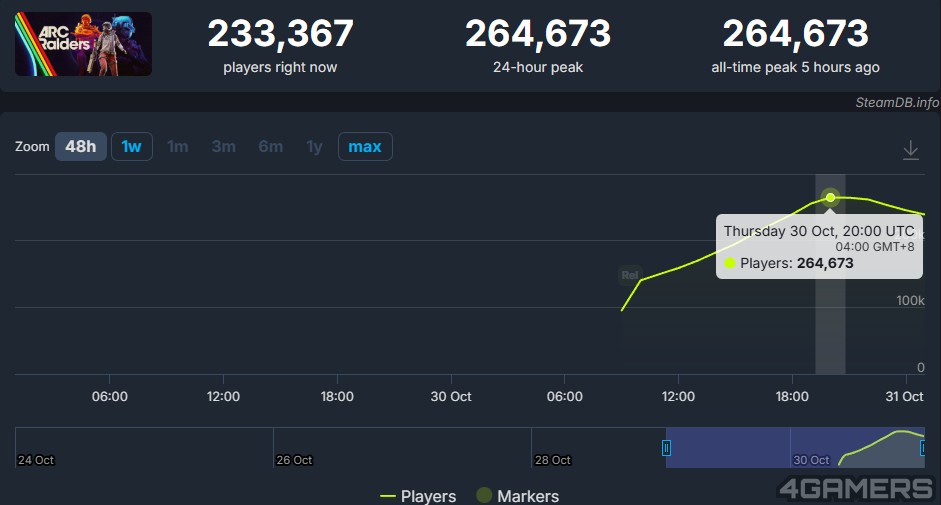Screen dimensions: 941x505
Task: Open the SteamDB.info credit link
Action: pyautogui.click(x=896, y=102)
